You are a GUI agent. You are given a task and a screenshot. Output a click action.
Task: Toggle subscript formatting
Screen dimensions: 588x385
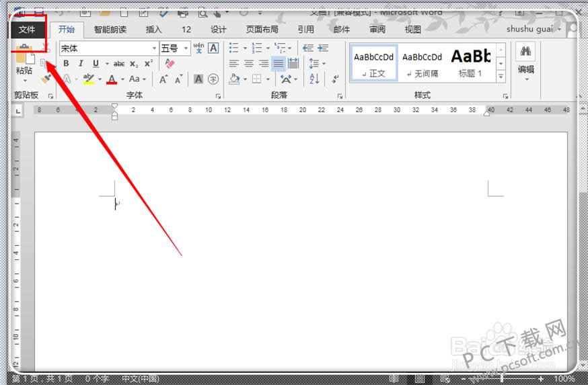pyautogui.click(x=134, y=64)
